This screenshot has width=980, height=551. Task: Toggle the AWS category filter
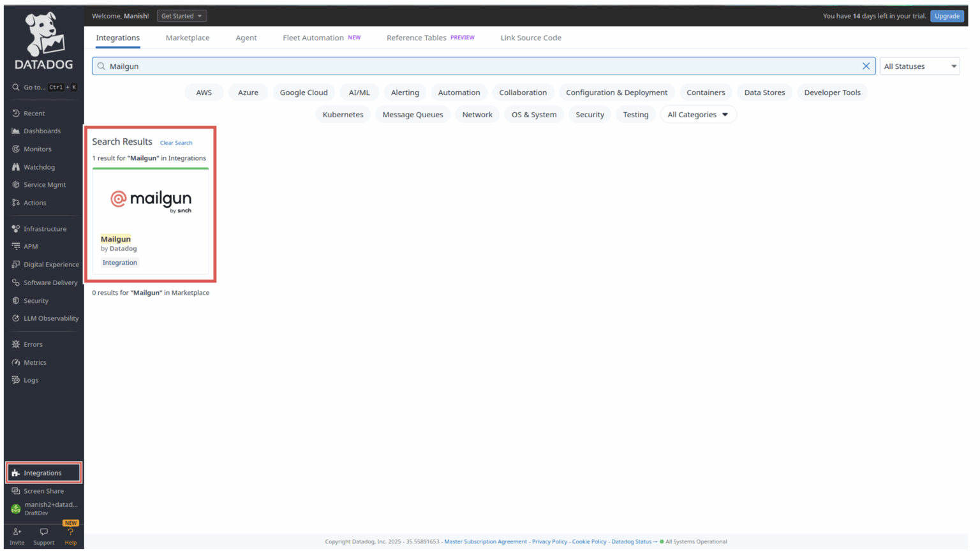(x=204, y=92)
